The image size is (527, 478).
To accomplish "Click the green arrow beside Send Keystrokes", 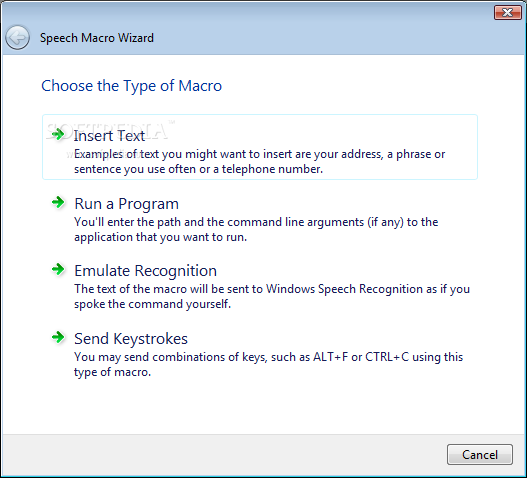I will [x=58, y=337].
